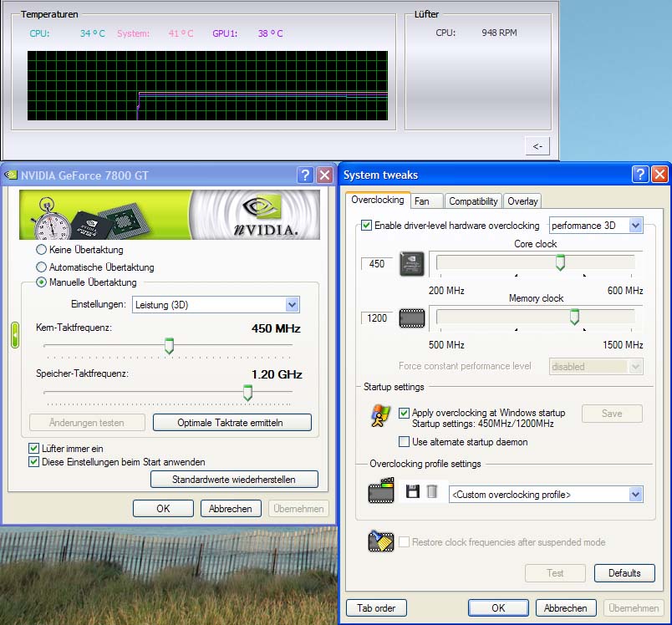Click OK in the System tweaks window

point(498,607)
